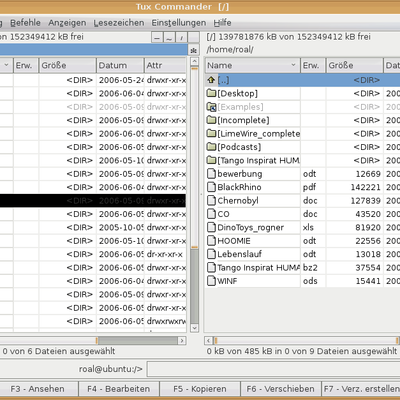Viewport: 400px width, 400px height.
Task: Sort left panel by Erw. column header
Action: coord(26,65)
